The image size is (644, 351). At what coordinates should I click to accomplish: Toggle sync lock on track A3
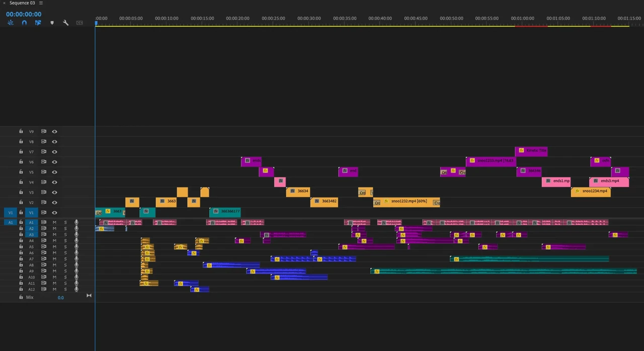pyautogui.click(x=43, y=234)
